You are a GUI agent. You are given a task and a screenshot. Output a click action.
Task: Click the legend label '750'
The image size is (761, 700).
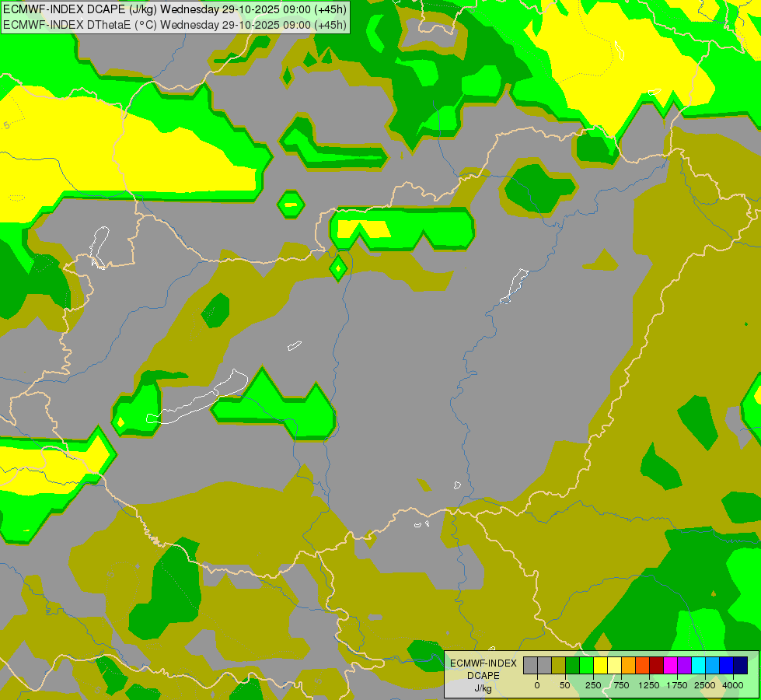pyautogui.click(x=621, y=685)
